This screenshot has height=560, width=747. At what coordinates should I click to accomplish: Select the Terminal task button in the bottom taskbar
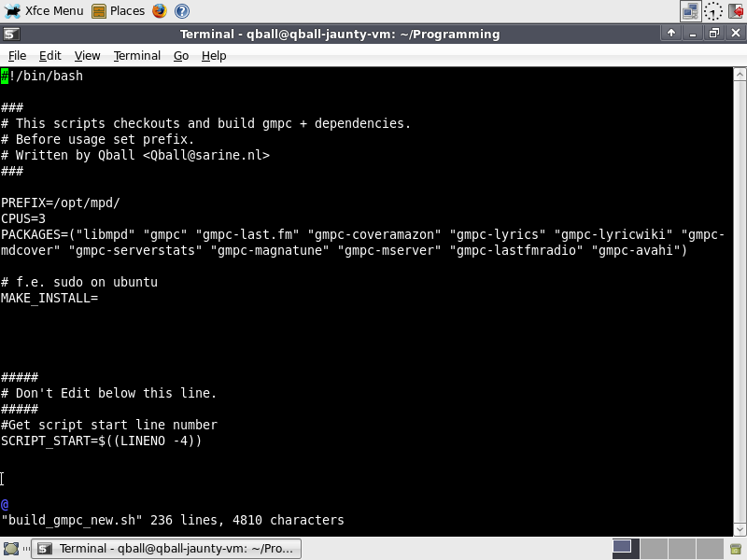166,549
